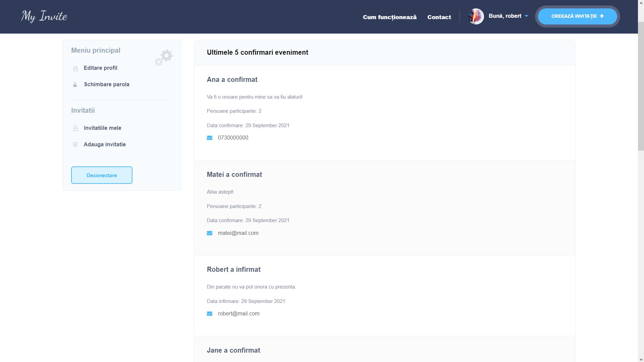Click the plus icon beside Adauga invitatie
This screenshot has width=644, height=362.
click(75, 145)
